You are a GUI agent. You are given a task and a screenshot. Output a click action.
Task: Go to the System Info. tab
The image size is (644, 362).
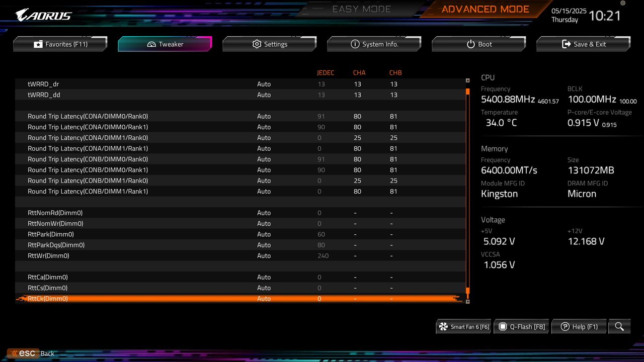point(374,44)
